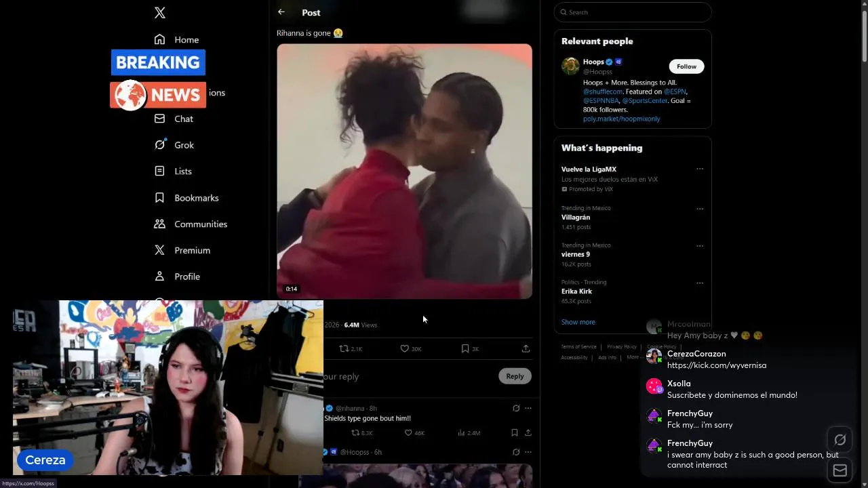This screenshot has height=488, width=868.
Task: Click the 0:14 video duration badge
Action: (291, 289)
